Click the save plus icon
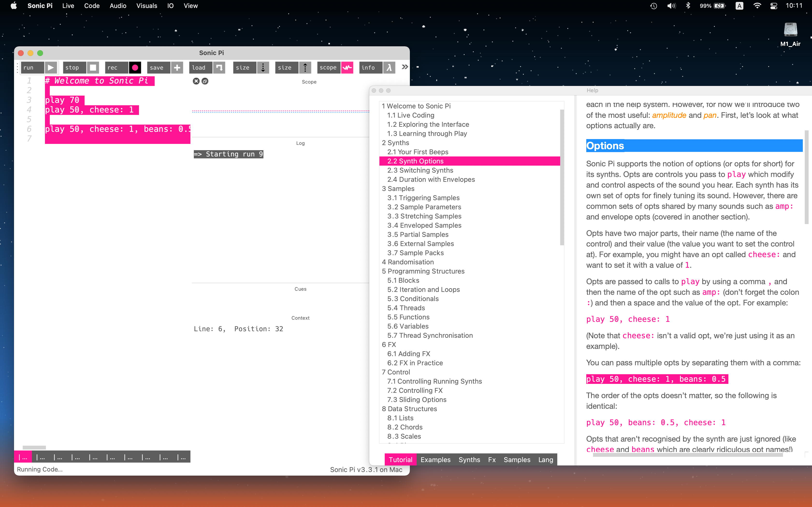Image resolution: width=812 pixels, height=507 pixels. [x=177, y=67]
